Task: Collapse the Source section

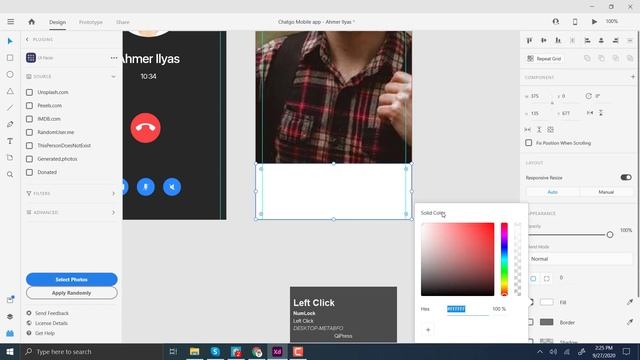Action: 113,77
